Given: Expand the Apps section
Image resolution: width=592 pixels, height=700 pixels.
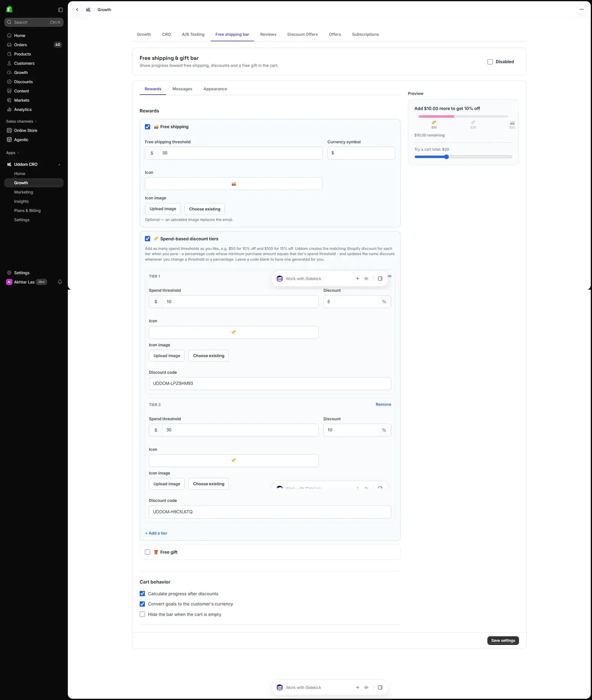Looking at the screenshot, I should [12, 153].
